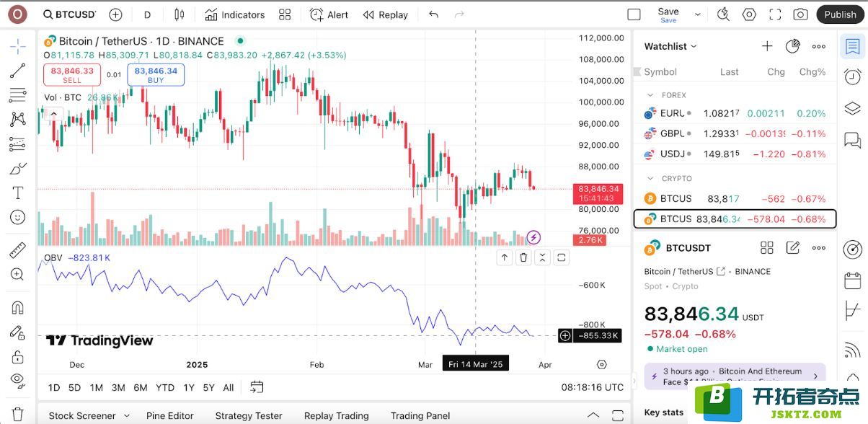Open the Alerts clock icon in right sidebar
Image resolution: width=868 pixels, height=424 pixels.
tap(853, 77)
